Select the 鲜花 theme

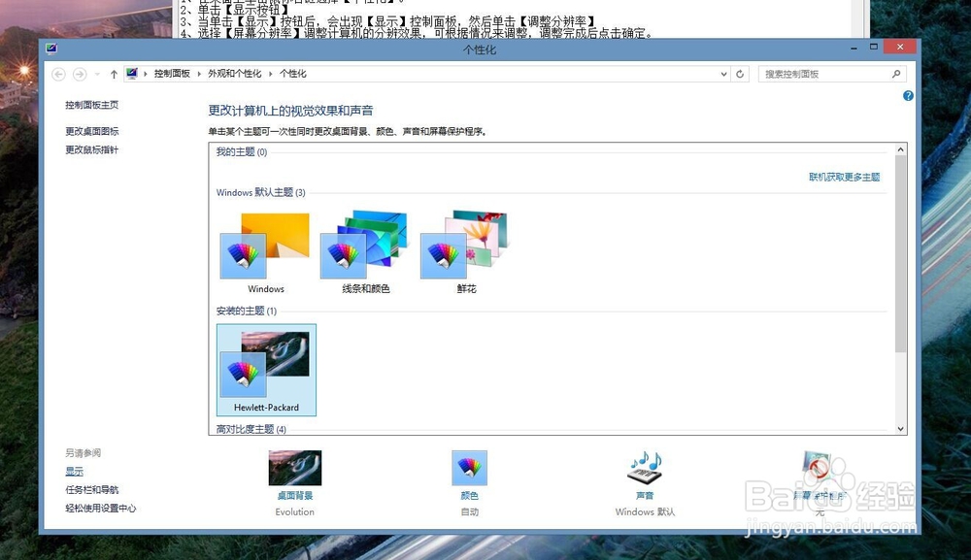click(466, 253)
